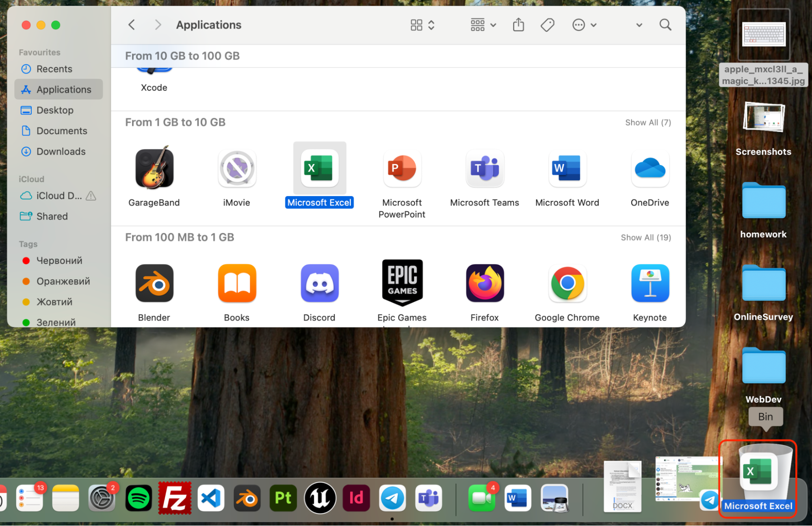The width and height of the screenshot is (812, 526).
Task: Open the Keynote application
Action: tap(650, 283)
